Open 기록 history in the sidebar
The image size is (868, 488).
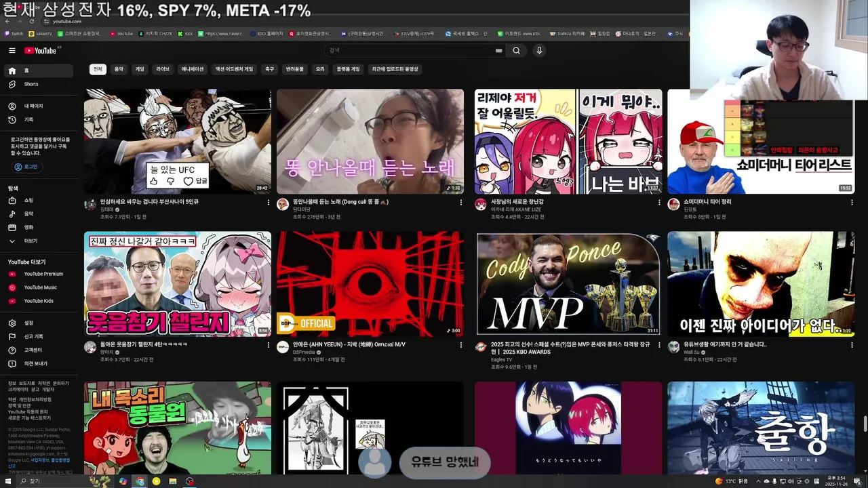point(39,120)
